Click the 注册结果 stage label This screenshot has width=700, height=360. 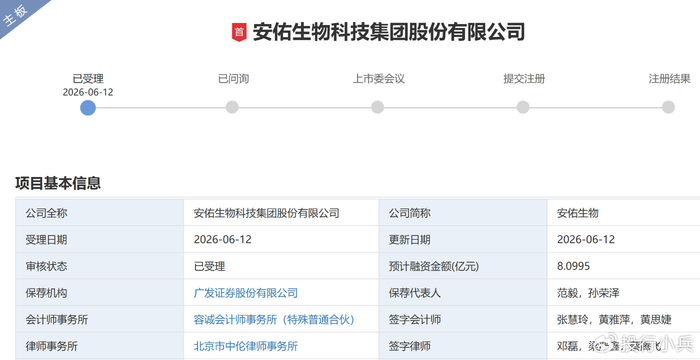(670, 79)
